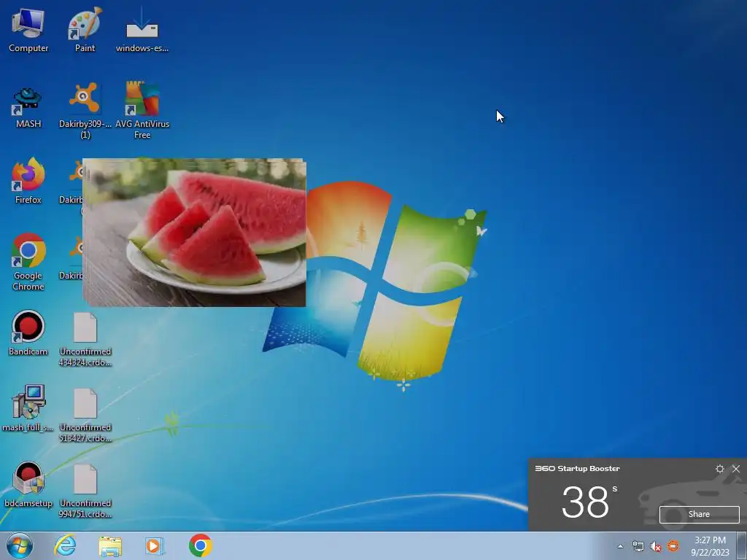Screen dimensions: 747x560
Task: Select Google Chrome desktop shortcut
Action: click(28, 262)
